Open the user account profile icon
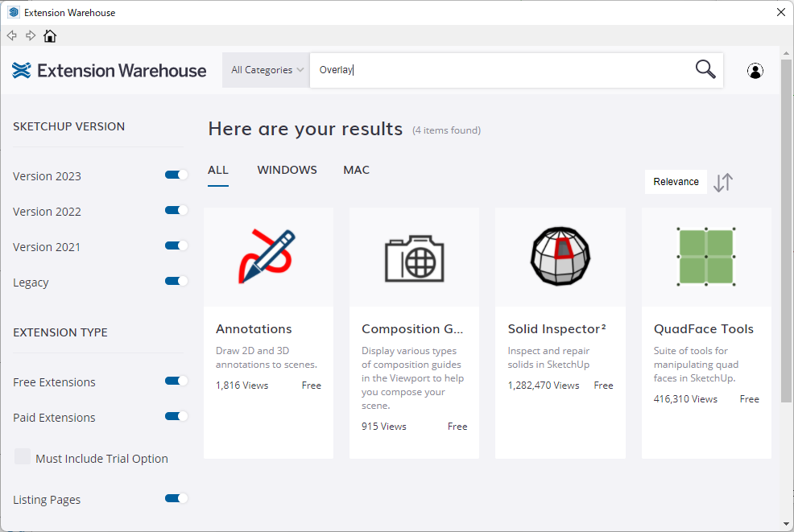Screen dimensions: 794x532 (x=755, y=71)
